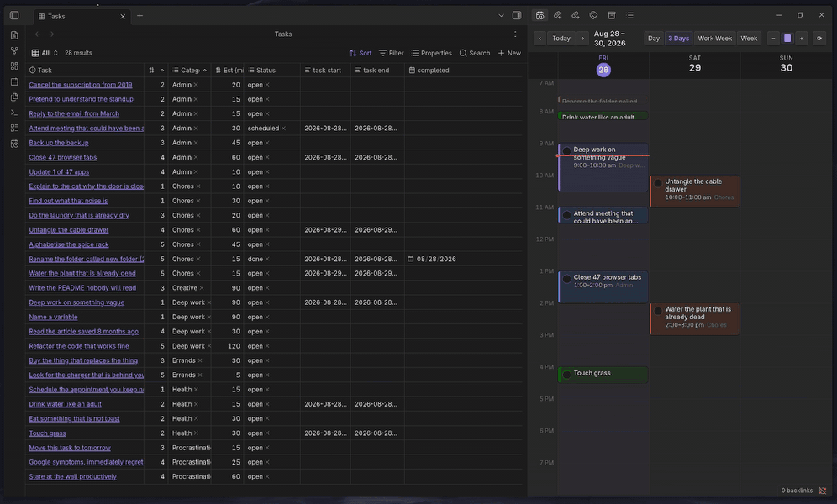837x504 pixels.
Task: Open the outline list tab icon
Action: [630, 15]
